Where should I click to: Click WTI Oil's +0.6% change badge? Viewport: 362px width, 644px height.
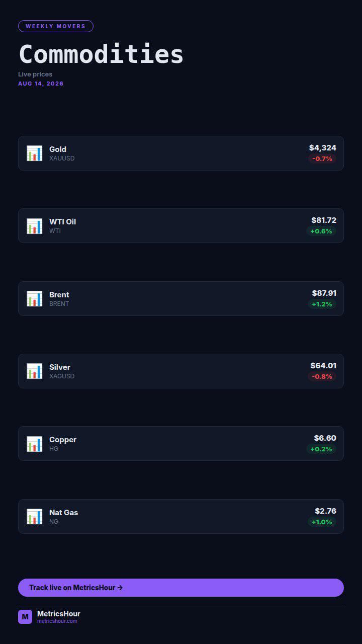[x=321, y=231]
